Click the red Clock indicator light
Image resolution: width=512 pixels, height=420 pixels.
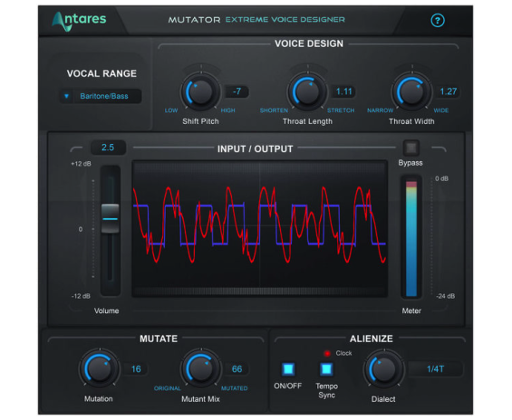(327, 354)
